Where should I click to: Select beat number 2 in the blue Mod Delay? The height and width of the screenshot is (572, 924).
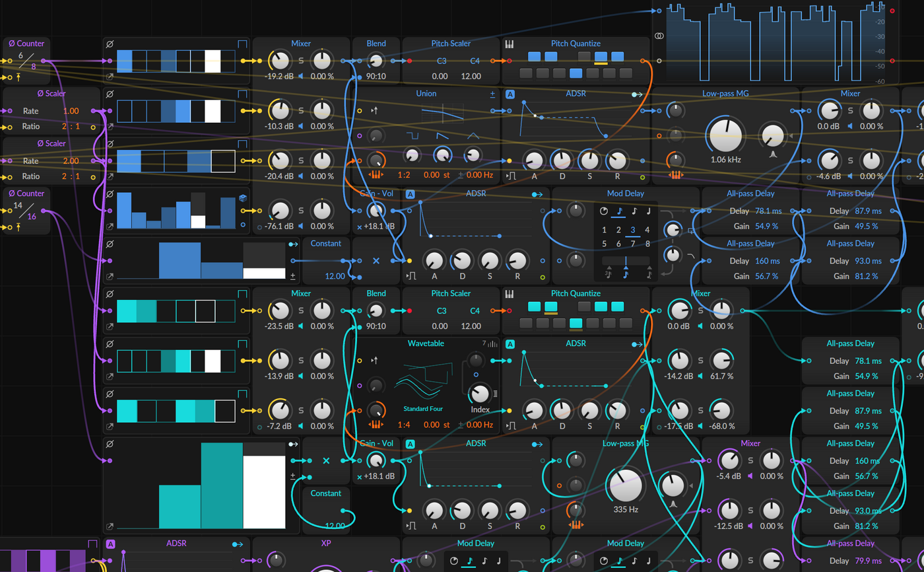pos(618,230)
